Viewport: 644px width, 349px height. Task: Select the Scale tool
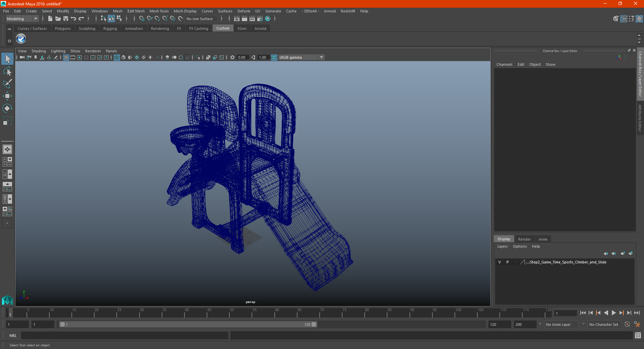pos(7,120)
